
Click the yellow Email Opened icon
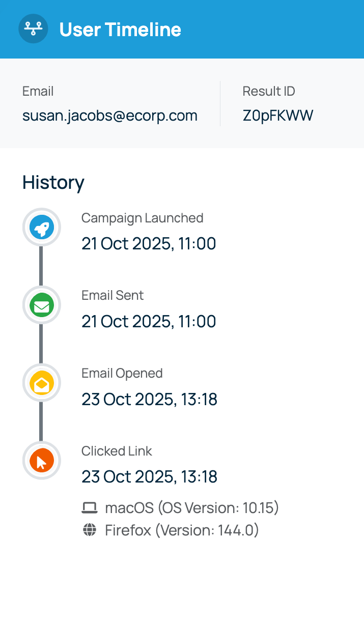tap(42, 383)
